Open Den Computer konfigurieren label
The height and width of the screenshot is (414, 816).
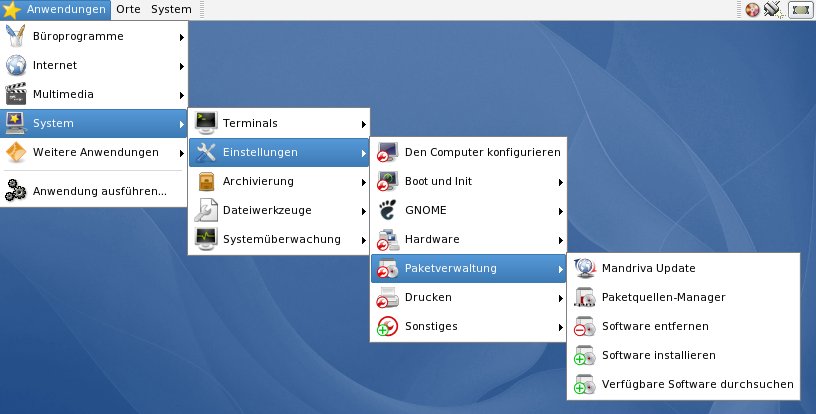pyautogui.click(x=482, y=152)
